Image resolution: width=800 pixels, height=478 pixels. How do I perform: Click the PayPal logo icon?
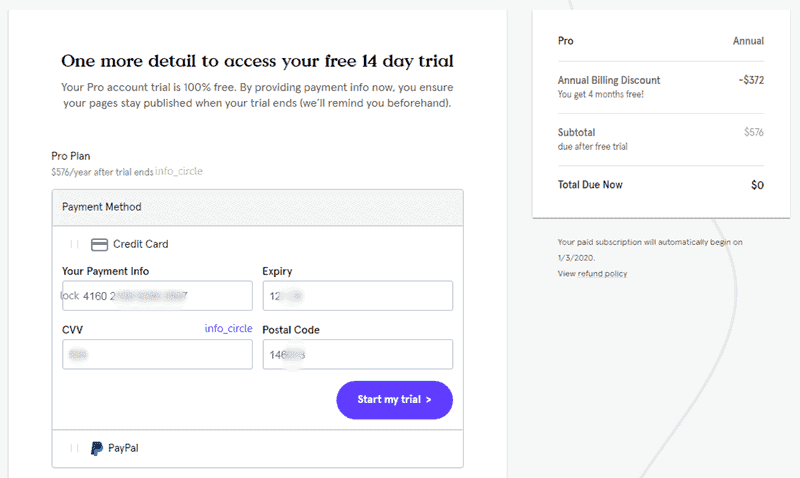coord(97,448)
